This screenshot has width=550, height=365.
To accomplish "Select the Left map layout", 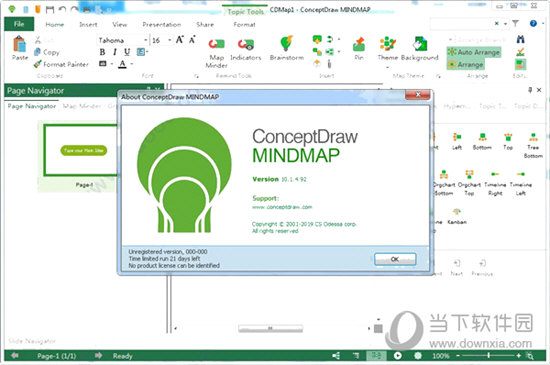I will [x=457, y=141].
